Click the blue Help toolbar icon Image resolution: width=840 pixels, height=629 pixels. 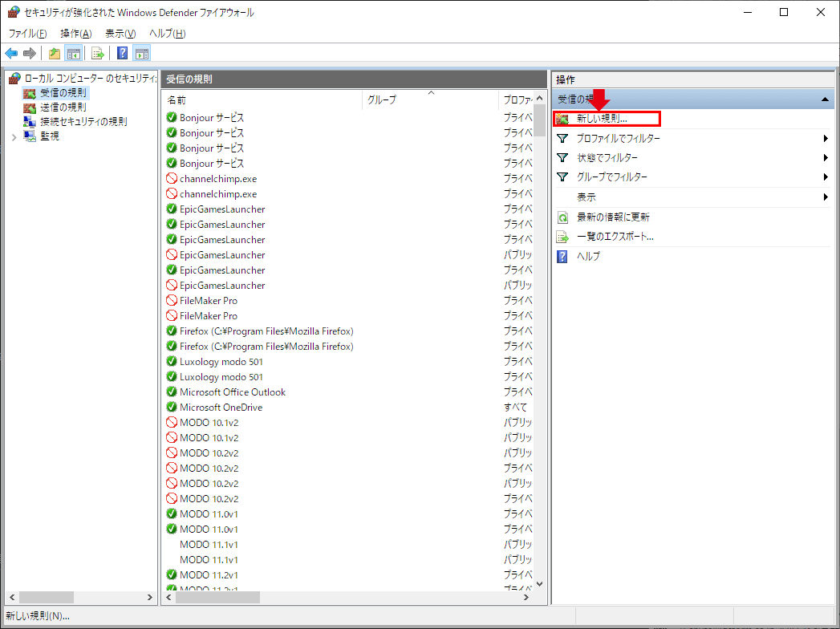coord(122,53)
